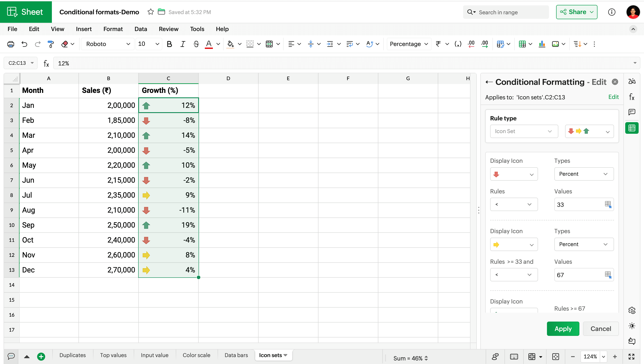Screen dimensions: 644x364
Task: Click the zoom out minus control
Action: click(x=573, y=357)
